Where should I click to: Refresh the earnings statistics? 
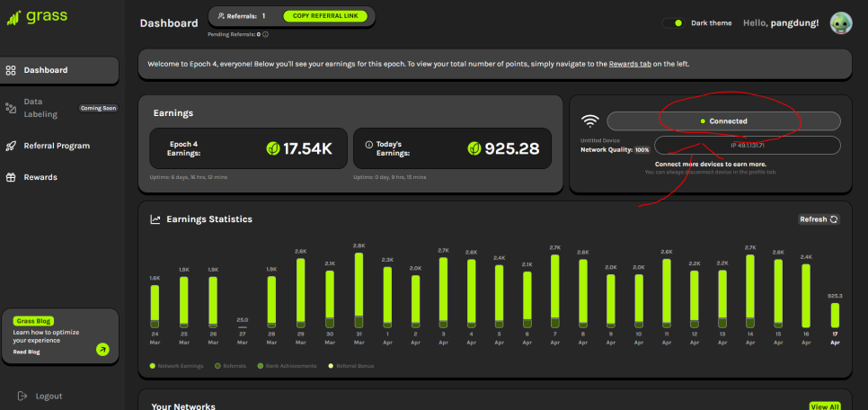[819, 219]
